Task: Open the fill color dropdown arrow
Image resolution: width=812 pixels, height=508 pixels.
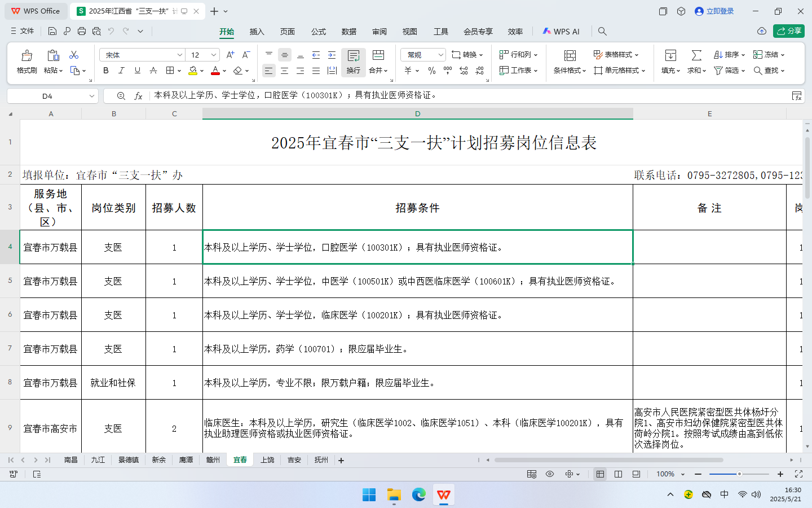Action: 202,71
